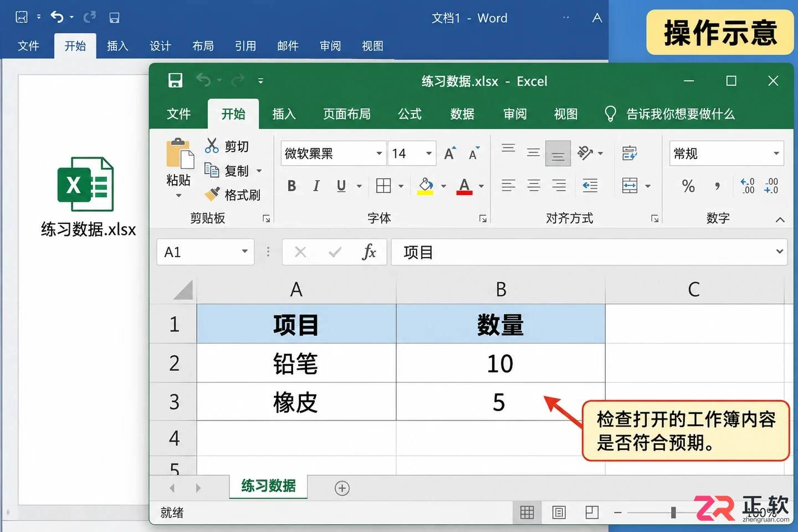Click the merge and center icon
Image resolution: width=798 pixels, height=532 pixels.
630,186
